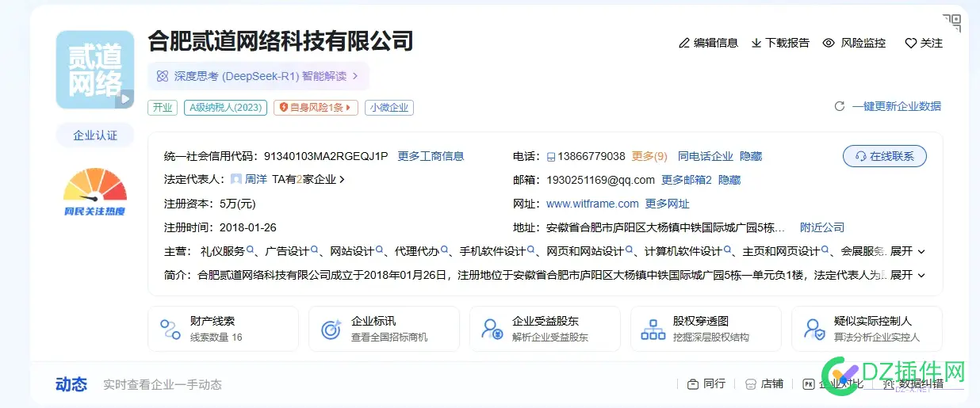Expand the 主营 business list
The width and height of the screenshot is (980, 408).
[908, 251]
